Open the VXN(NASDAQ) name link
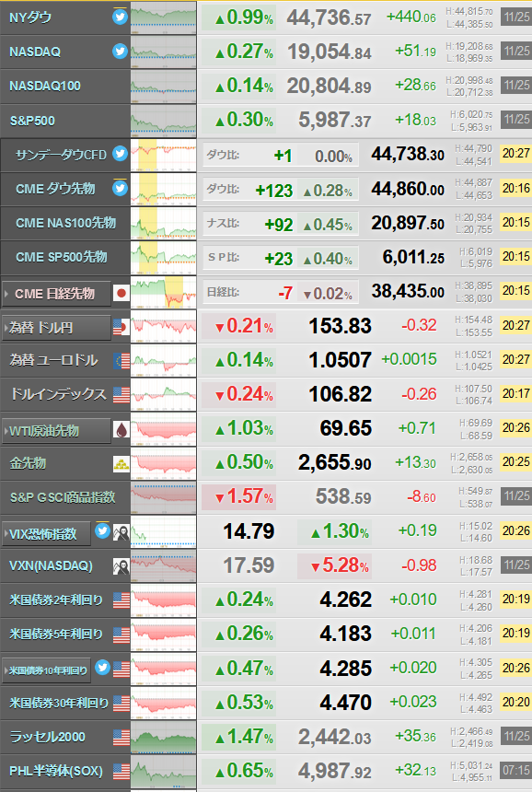532x792 pixels. pyautogui.click(x=51, y=565)
